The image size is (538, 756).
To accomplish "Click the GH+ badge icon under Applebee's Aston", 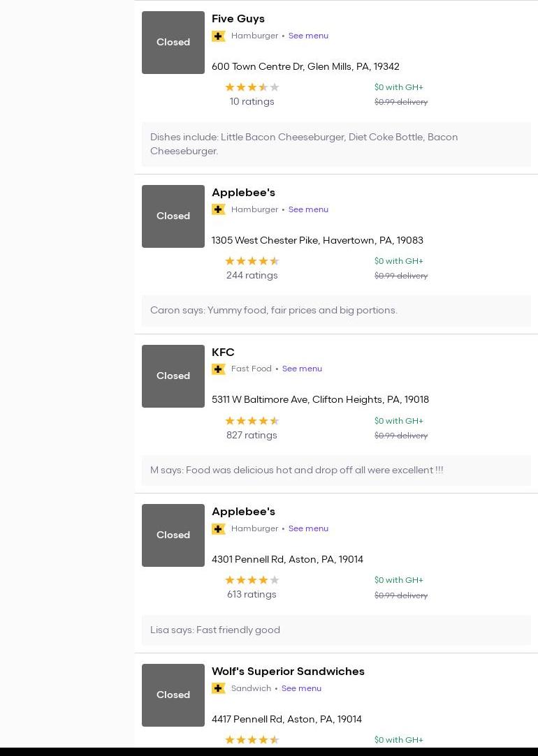I will coord(219,529).
